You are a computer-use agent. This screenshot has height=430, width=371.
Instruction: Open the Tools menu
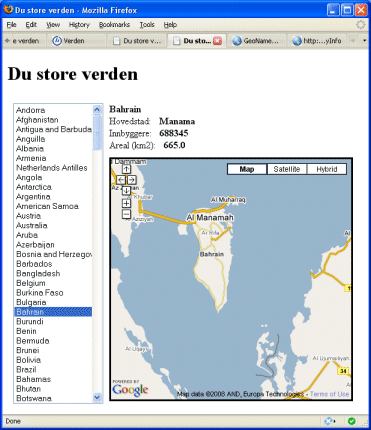tap(147, 25)
